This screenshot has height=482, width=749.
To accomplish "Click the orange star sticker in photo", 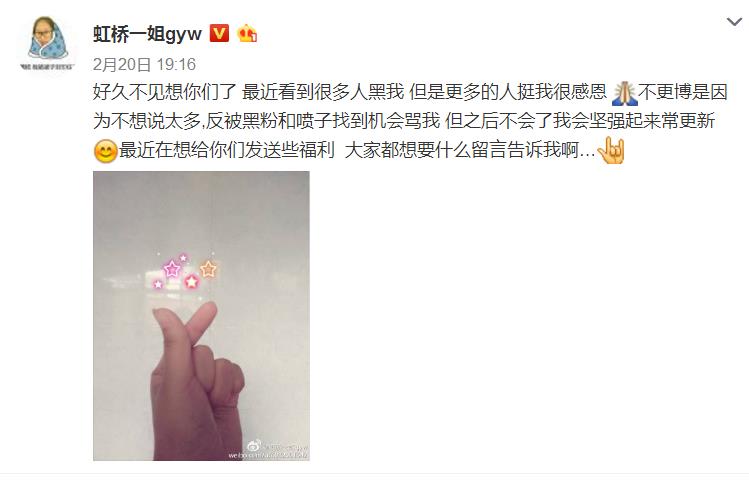I will [x=208, y=269].
